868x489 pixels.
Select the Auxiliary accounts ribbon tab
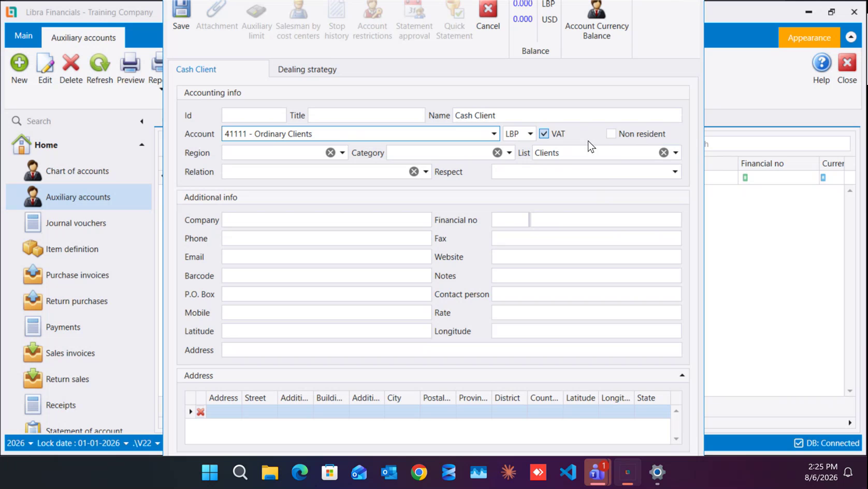pos(83,37)
